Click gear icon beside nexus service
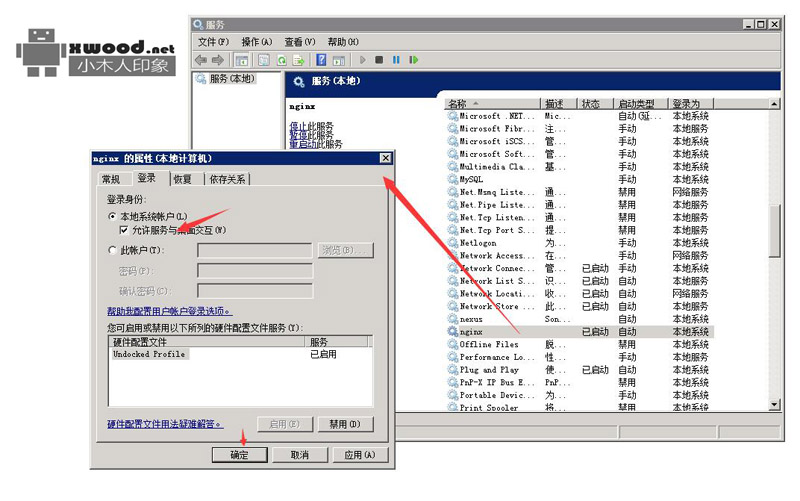Image resolution: width=800 pixels, height=501 pixels. point(453,319)
